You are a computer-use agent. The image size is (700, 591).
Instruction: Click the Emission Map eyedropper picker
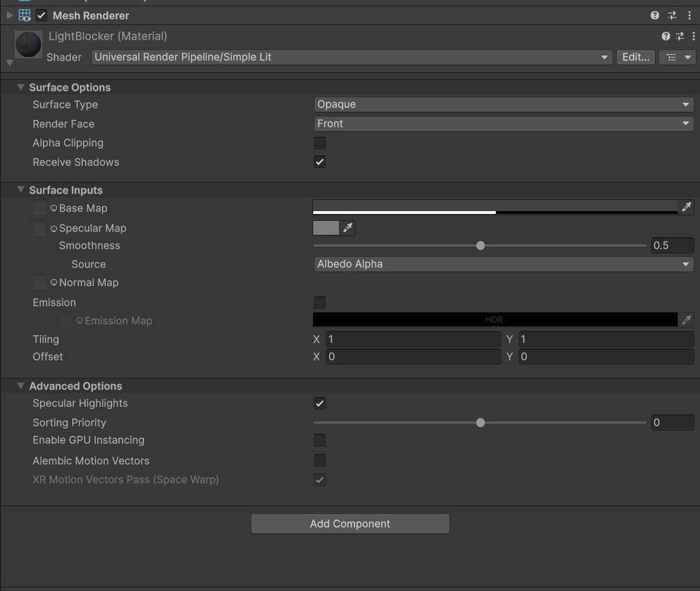click(x=686, y=320)
